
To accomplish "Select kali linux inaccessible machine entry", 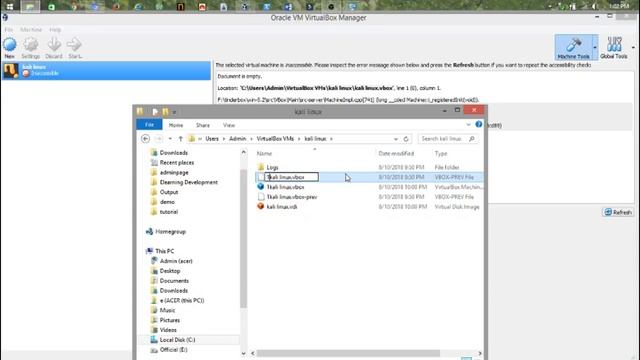I will click(106, 70).
